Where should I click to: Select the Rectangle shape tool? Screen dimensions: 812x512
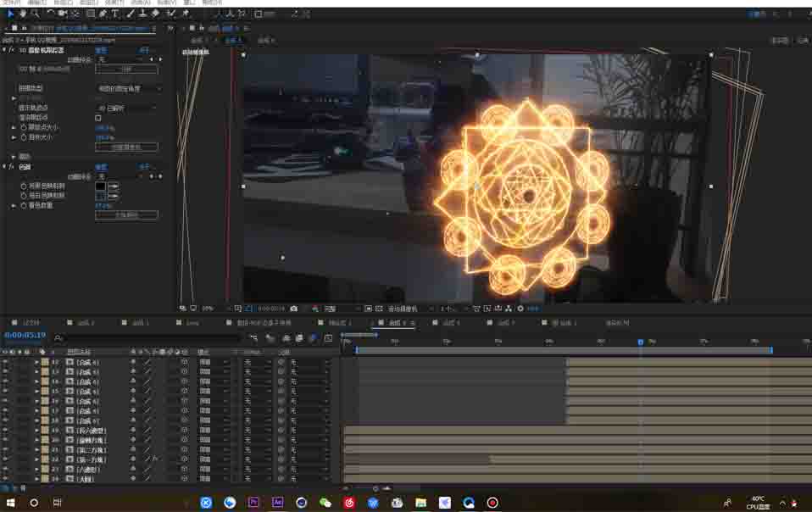[x=91, y=14]
